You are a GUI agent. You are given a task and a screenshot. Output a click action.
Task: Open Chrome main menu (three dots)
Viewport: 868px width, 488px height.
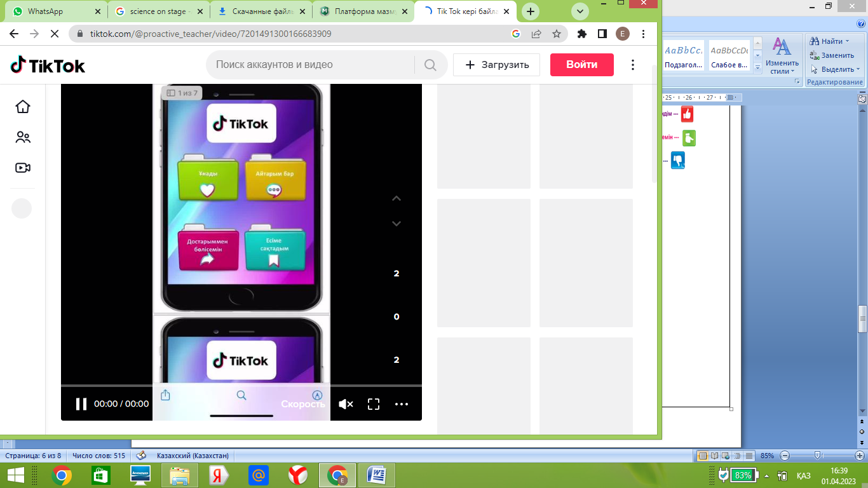coord(644,34)
